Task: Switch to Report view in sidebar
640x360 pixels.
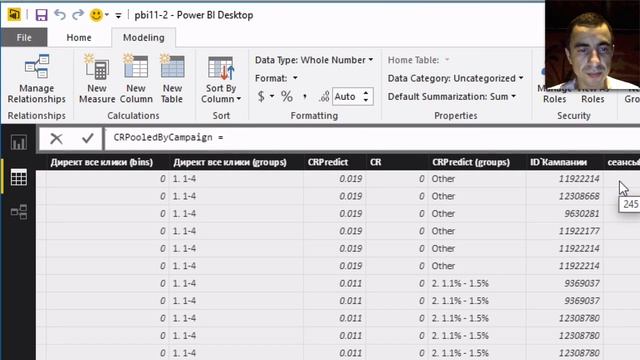Action: [19, 142]
